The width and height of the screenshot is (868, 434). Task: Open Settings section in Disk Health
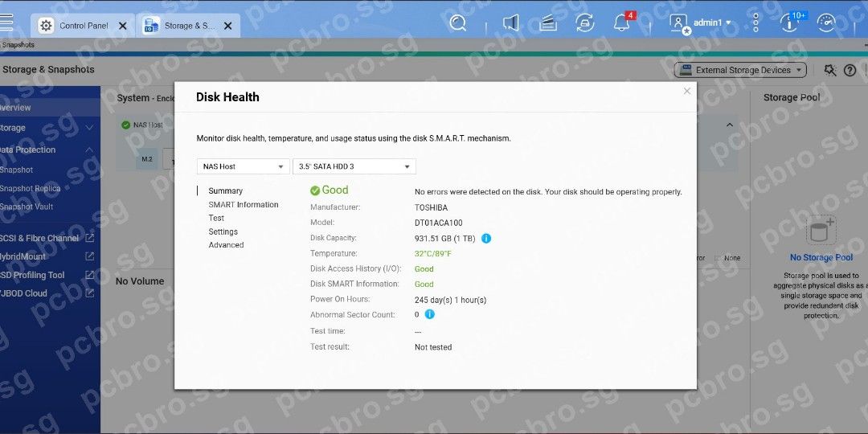point(223,232)
